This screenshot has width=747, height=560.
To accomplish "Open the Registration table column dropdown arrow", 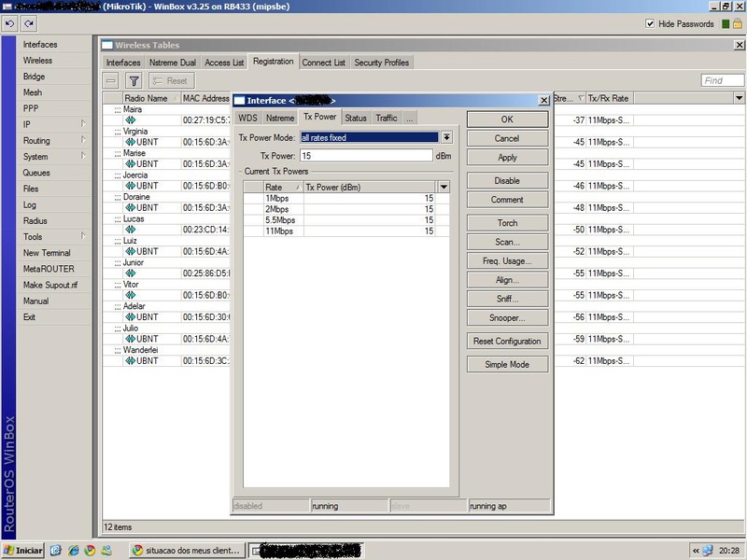I will click(739, 98).
